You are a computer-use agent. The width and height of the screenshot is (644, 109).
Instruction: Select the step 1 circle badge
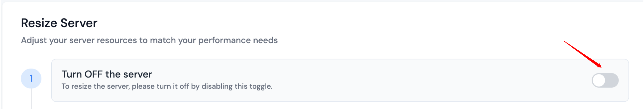tap(31, 78)
